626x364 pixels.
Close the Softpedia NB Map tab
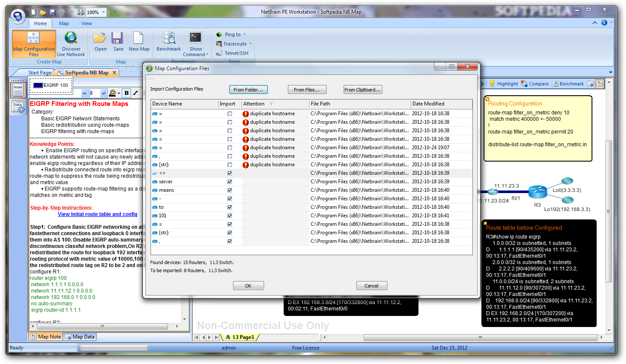point(114,73)
